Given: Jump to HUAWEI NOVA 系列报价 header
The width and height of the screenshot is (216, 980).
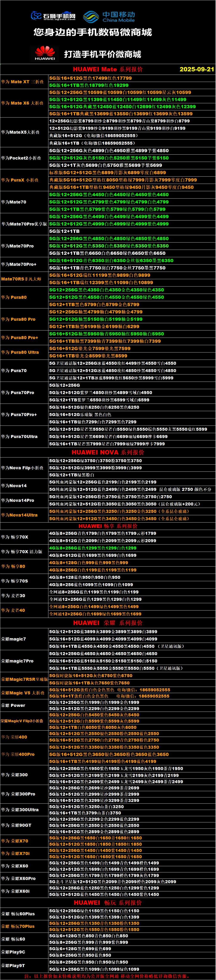Looking at the screenshot, I should click(x=108, y=452).
